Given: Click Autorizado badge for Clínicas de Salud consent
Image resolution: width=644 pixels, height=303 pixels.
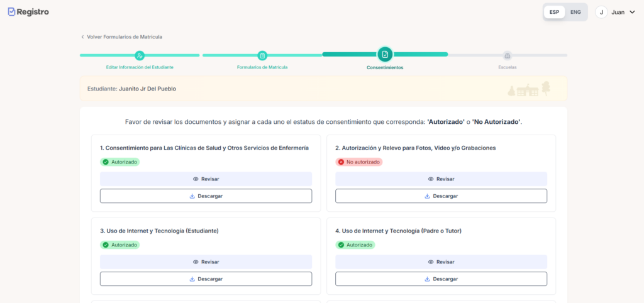Looking at the screenshot, I should tap(119, 162).
